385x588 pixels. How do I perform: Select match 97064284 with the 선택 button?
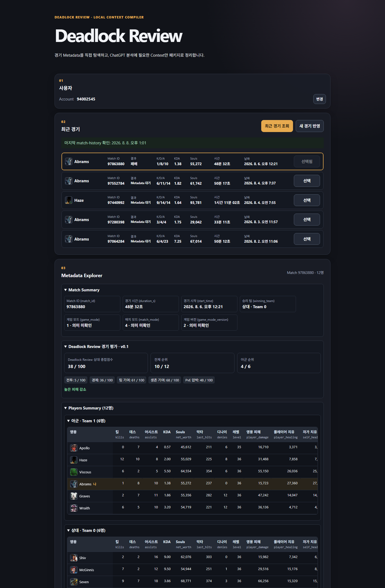307,239
